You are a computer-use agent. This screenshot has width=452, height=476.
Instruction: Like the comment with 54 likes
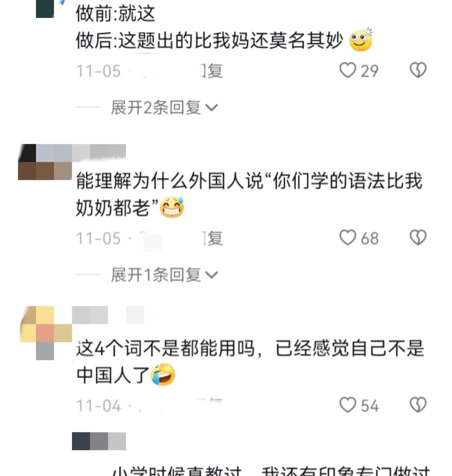tap(347, 405)
